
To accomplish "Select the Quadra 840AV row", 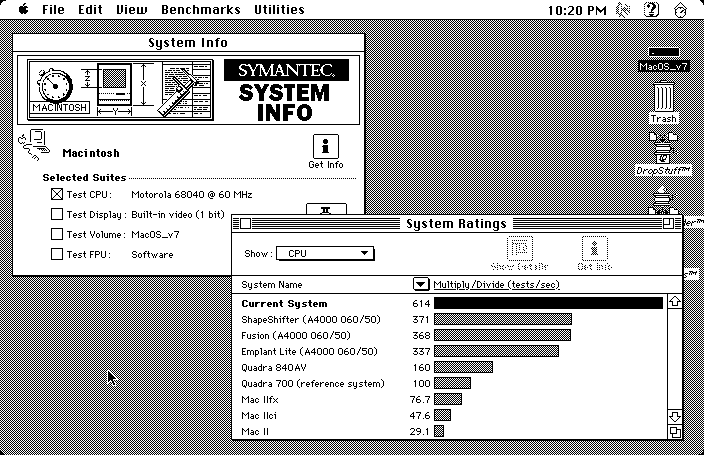I will 449,367.
